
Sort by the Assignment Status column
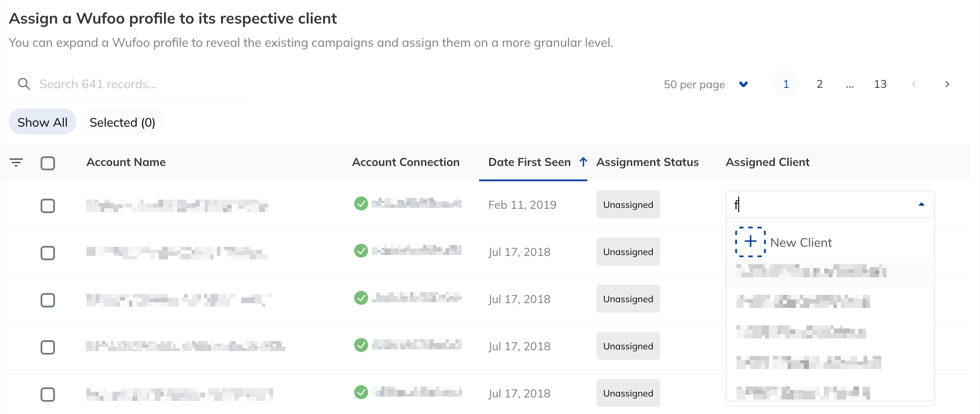(648, 162)
